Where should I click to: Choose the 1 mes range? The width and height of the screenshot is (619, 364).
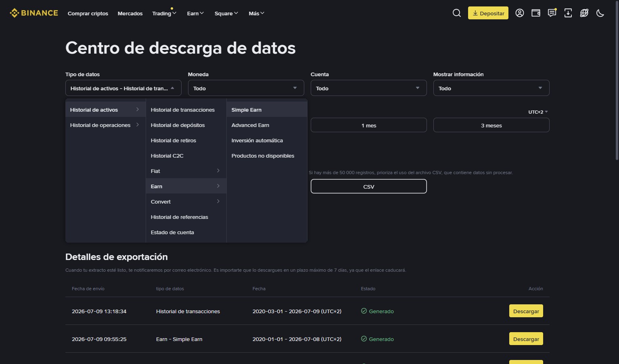(x=369, y=125)
